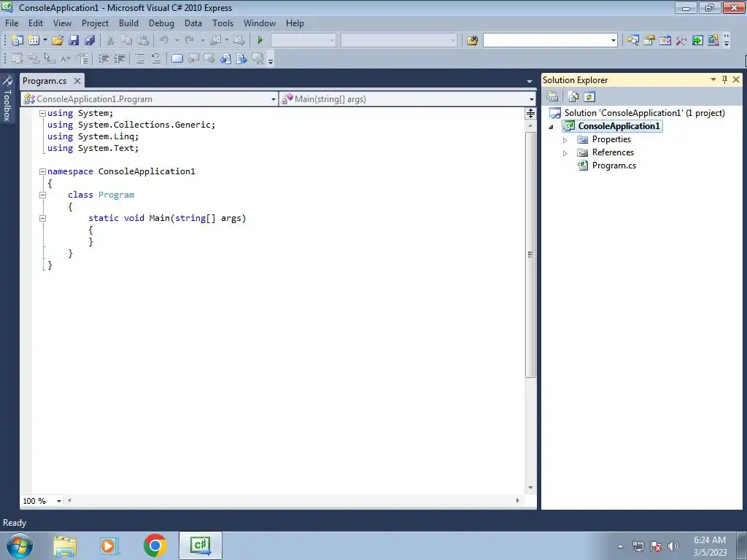Image resolution: width=747 pixels, height=560 pixels.
Task: Click Display Object Member List icon
Action: click(x=18, y=58)
